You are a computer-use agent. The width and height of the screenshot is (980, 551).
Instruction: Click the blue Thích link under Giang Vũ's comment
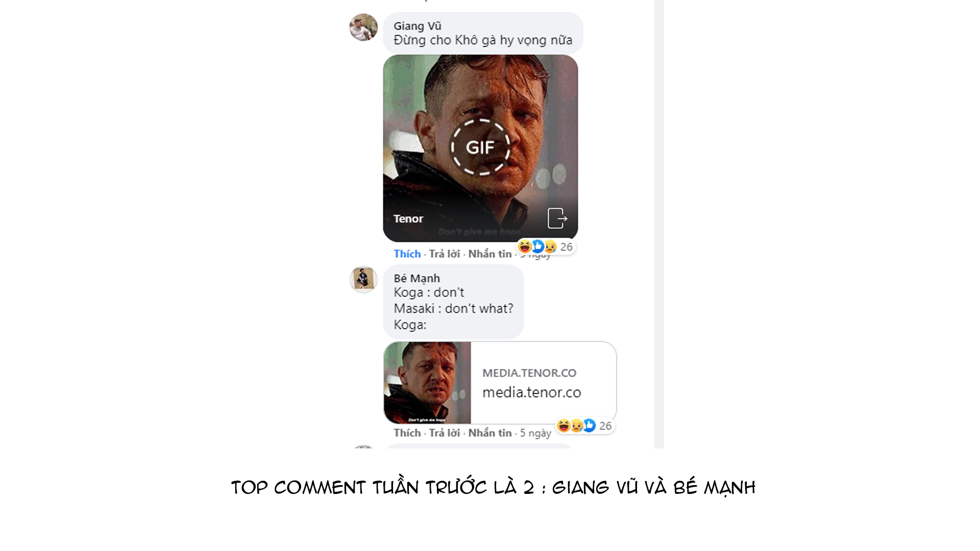(x=407, y=254)
